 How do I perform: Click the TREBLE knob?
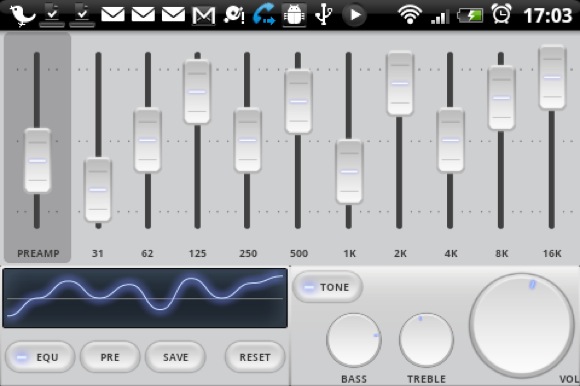(x=426, y=340)
